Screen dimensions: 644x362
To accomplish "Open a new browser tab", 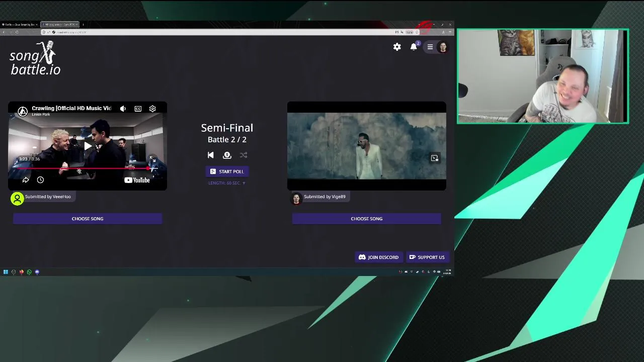I will coord(83,24).
